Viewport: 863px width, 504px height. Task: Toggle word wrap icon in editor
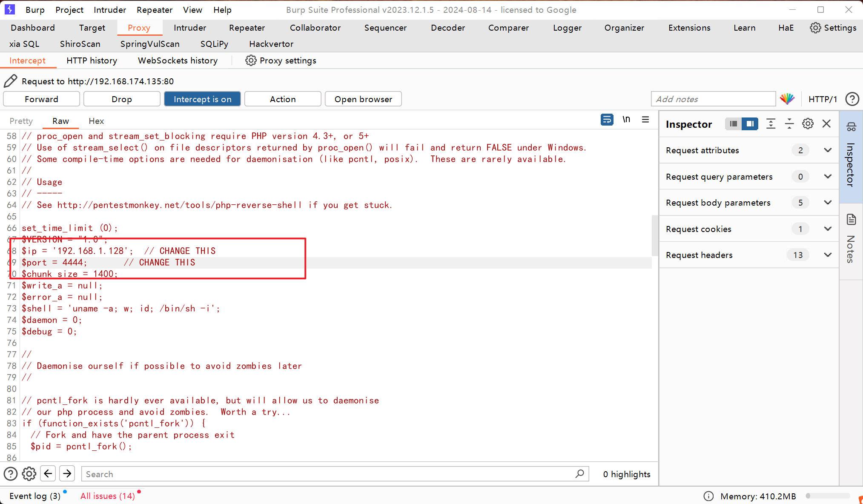pyautogui.click(x=607, y=120)
